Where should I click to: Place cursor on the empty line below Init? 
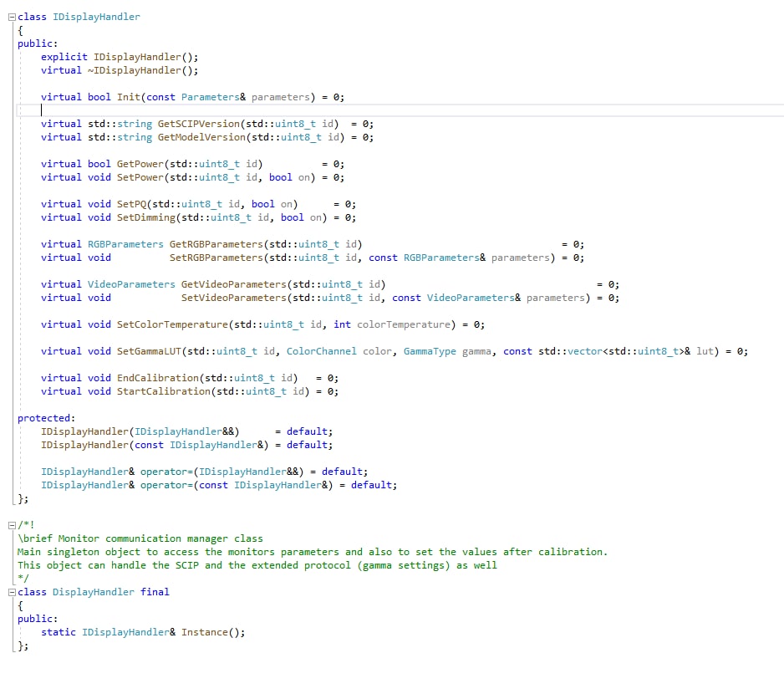click(400, 110)
